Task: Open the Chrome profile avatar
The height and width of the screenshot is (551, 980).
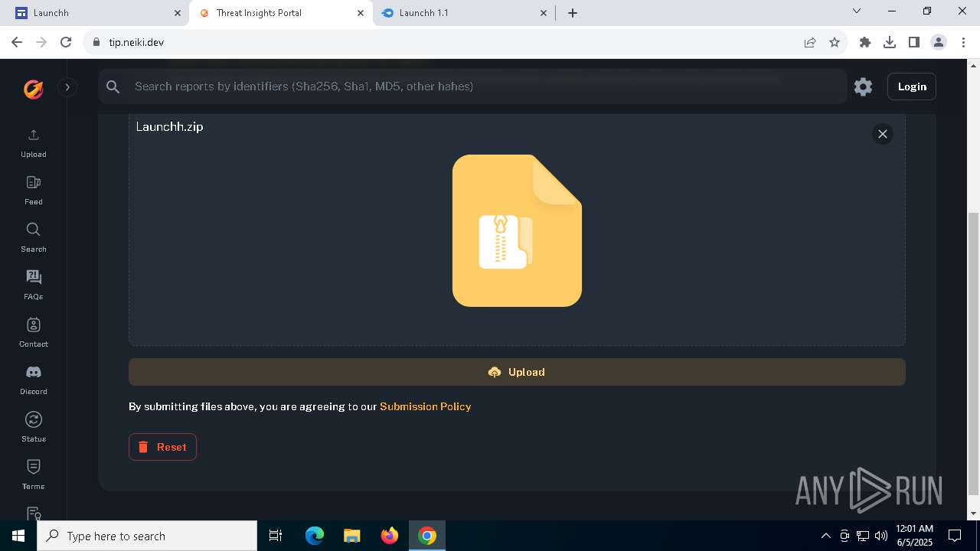Action: pos(939,42)
